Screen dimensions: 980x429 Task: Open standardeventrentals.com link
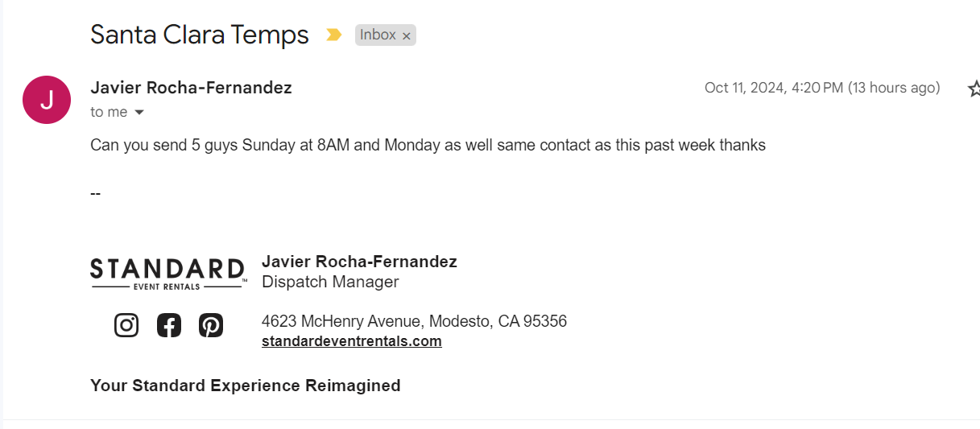point(351,341)
